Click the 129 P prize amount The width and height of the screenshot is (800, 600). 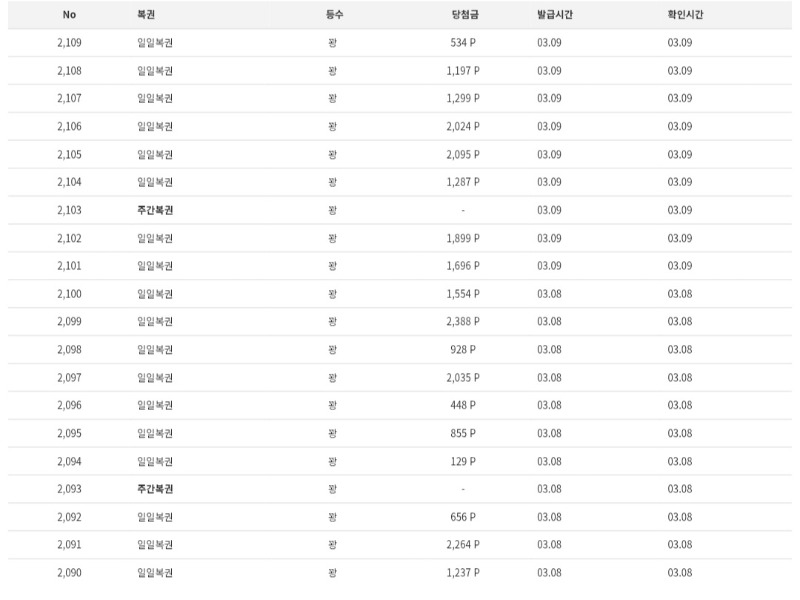[x=463, y=461]
